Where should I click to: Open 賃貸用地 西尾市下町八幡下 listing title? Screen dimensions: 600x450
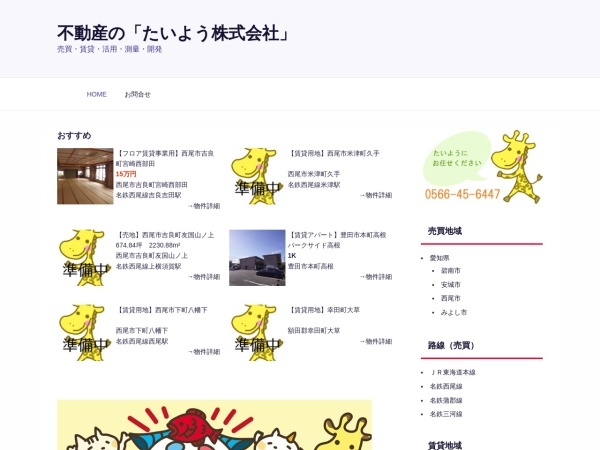coord(161,310)
